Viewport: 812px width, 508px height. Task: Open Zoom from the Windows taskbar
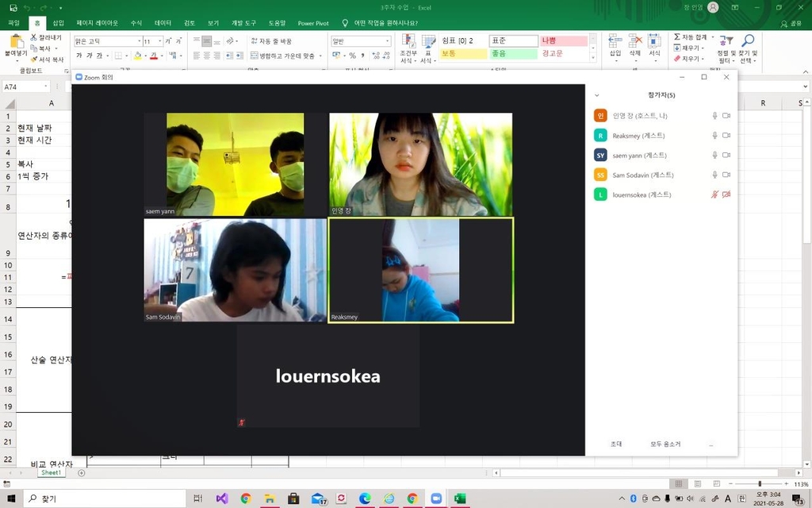435,498
